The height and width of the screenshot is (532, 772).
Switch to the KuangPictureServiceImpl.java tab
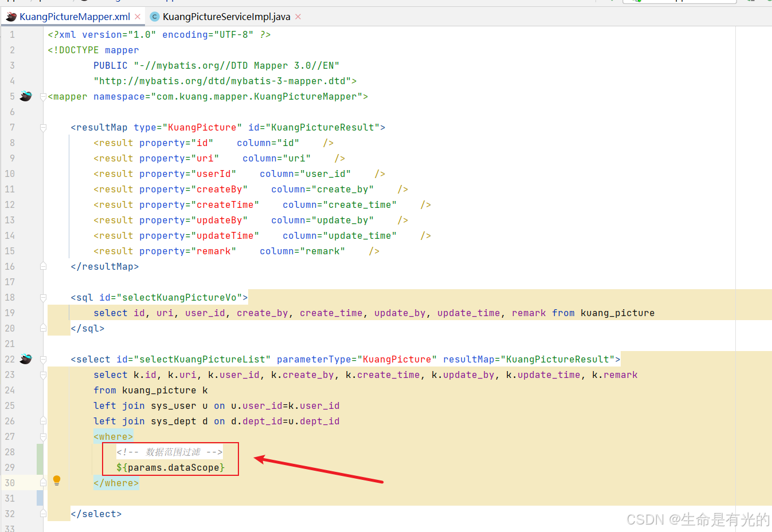pos(226,17)
